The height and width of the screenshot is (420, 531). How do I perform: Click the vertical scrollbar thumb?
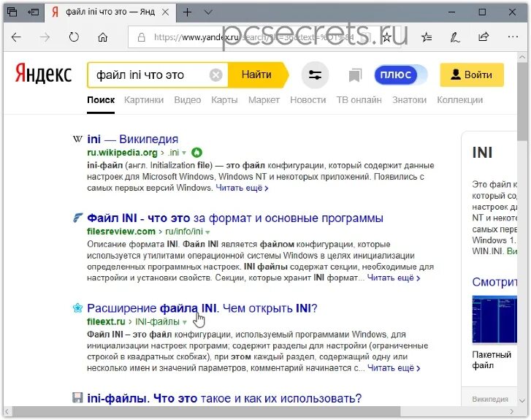point(522,101)
